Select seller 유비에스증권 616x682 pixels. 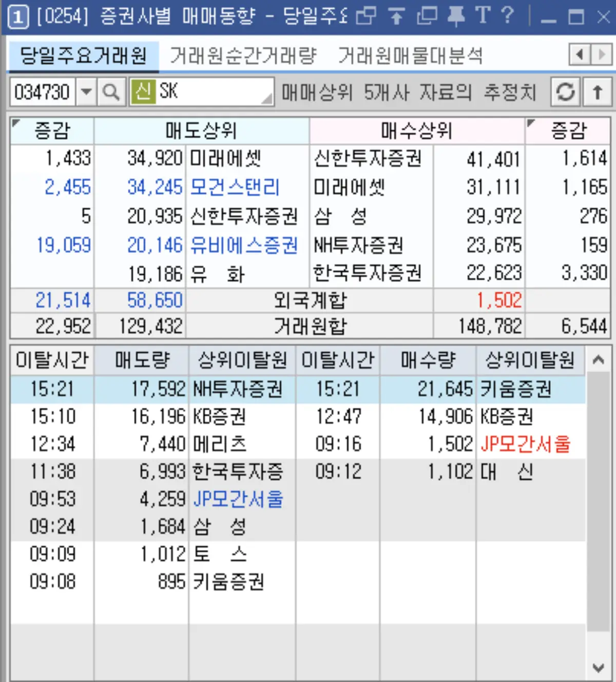(244, 245)
